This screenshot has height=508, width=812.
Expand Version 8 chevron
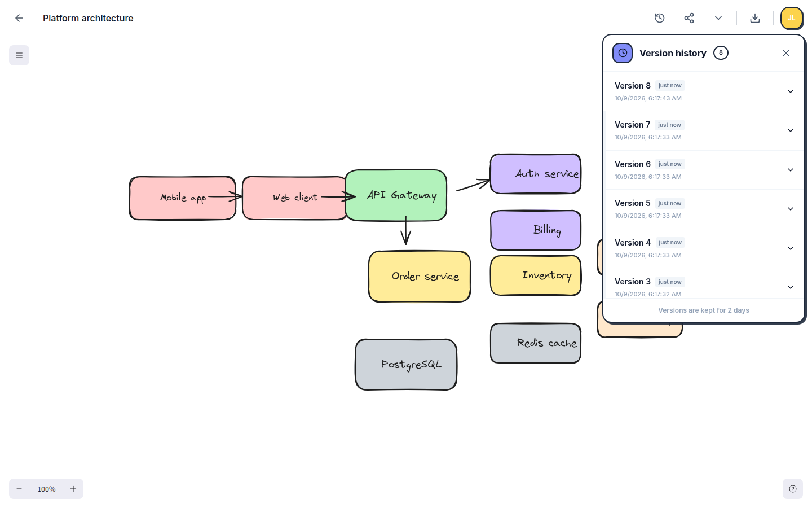791,91
